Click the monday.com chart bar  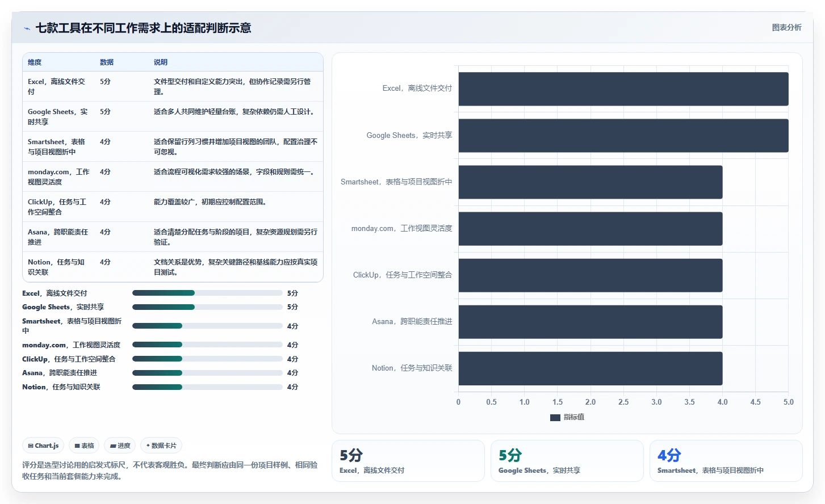tap(591, 229)
